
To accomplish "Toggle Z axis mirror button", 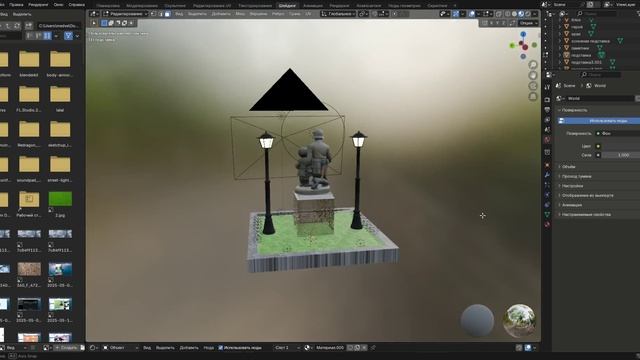I will click(x=503, y=23).
